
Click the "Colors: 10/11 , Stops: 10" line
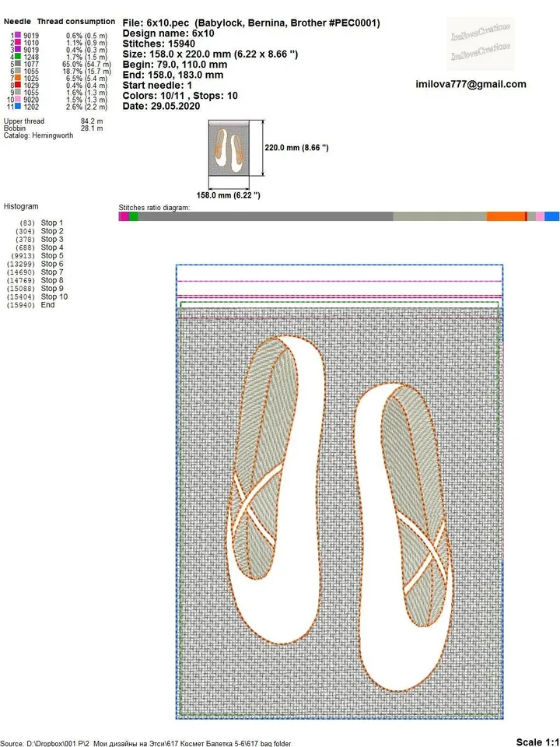click(180, 96)
